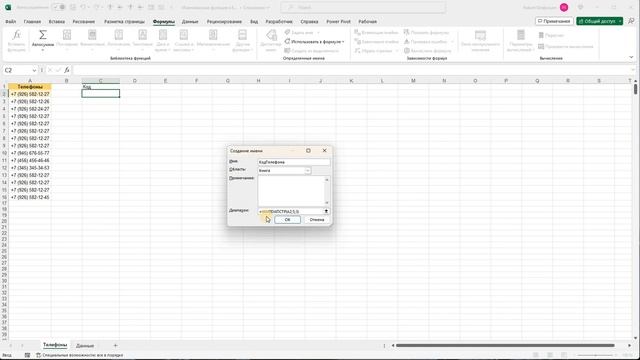
Task: Click the new sheet plus icon
Action: [115, 346]
